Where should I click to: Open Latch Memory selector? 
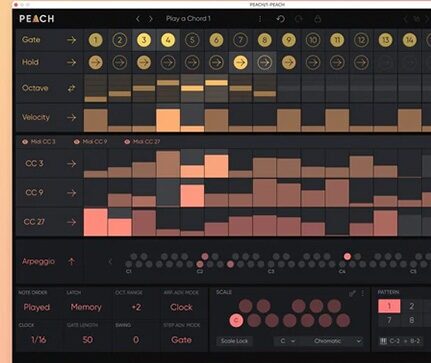86,307
